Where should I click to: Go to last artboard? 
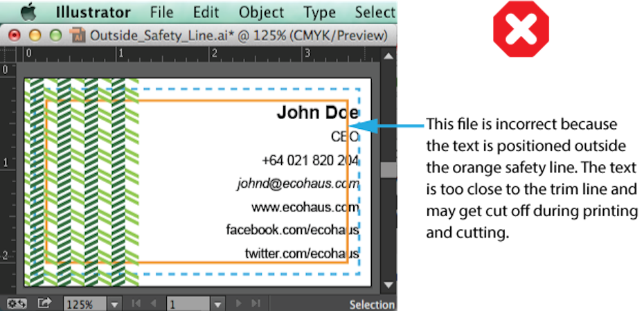pyautogui.click(x=256, y=303)
